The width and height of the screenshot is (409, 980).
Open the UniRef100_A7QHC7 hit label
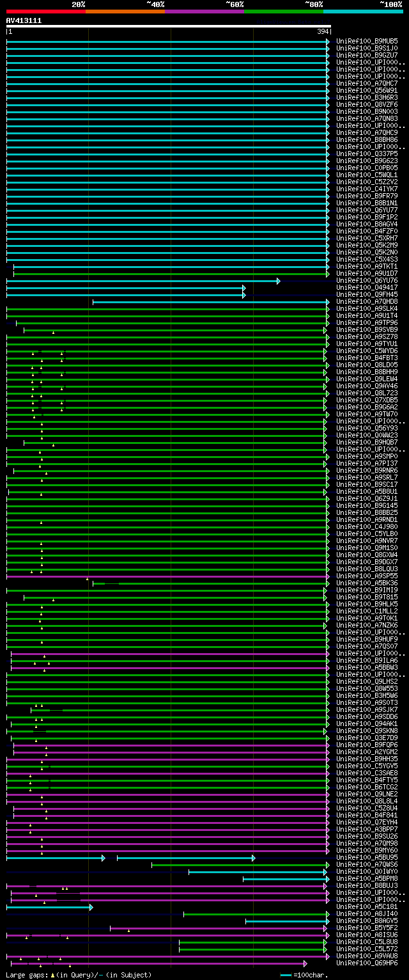(x=367, y=83)
